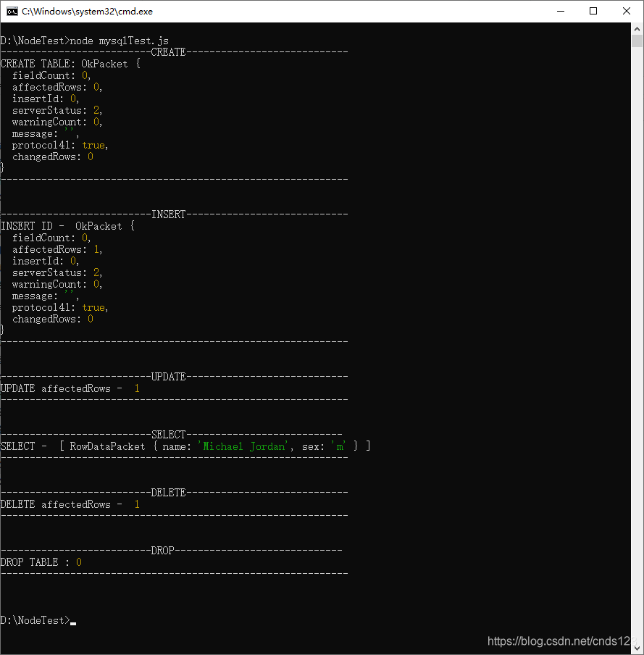Click 'fieldCount: 0,' under INSERT ID
The height and width of the screenshot is (655, 644).
click(51, 238)
